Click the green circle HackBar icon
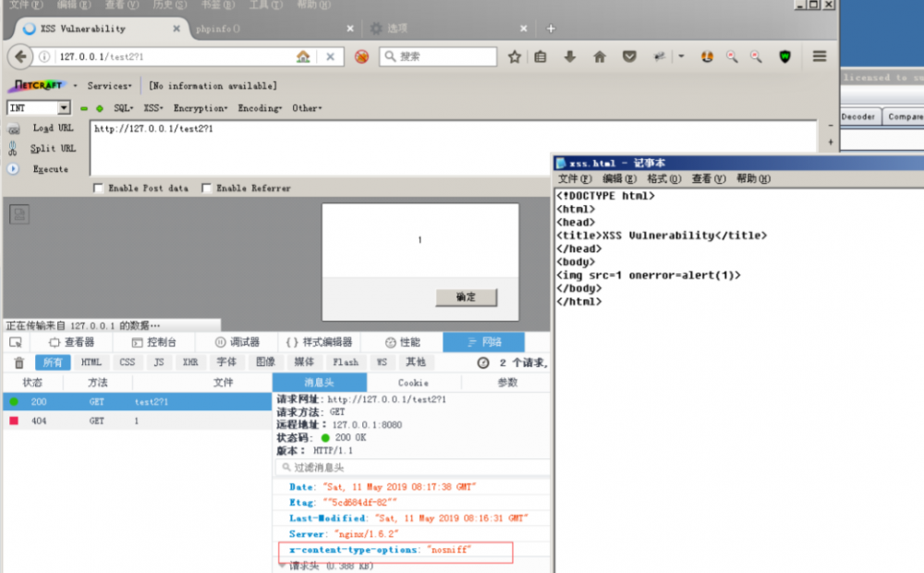 100,108
